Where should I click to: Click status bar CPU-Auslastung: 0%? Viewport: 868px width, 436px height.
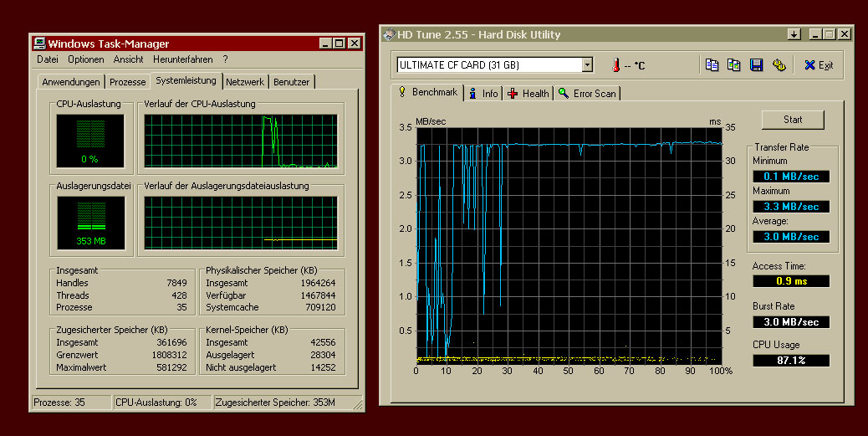click(x=156, y=403)
